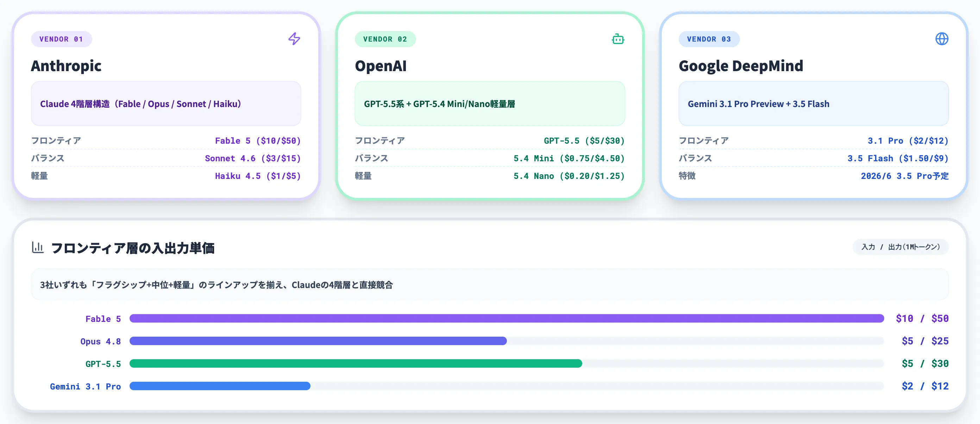
Task: Click the purple Fable 5 price bar
Action: pyautogui.click(x=506, y=318)
